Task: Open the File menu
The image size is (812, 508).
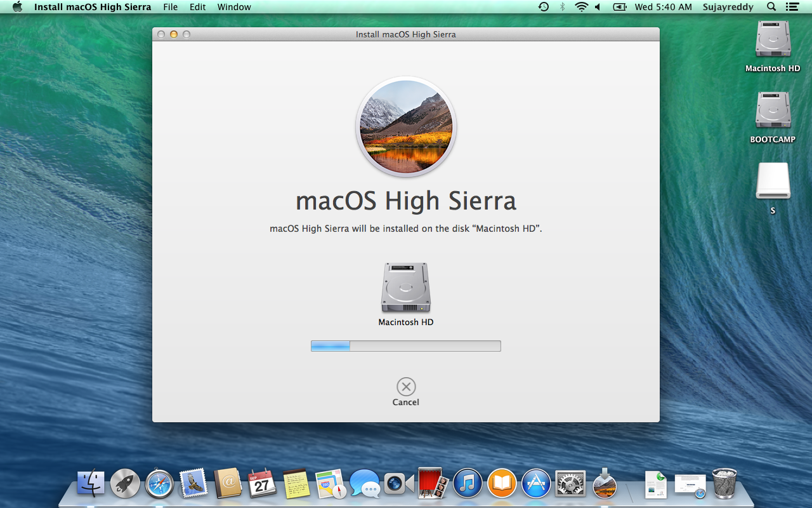Action: click(x=171, y=7)
